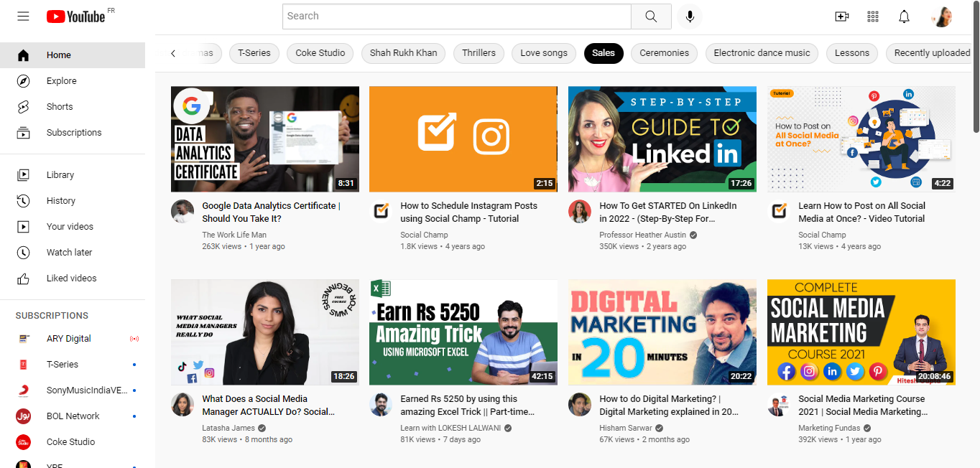Check notifications via the bell icon
The image size is (980, 468).
(x=904, y=16)
